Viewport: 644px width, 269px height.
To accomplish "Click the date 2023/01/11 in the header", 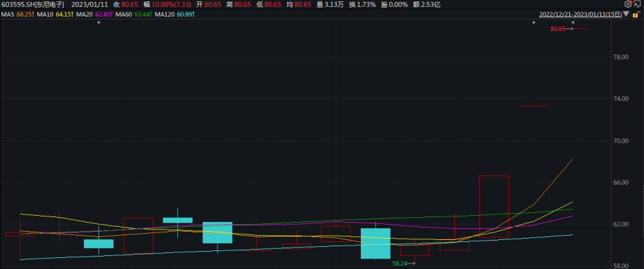I will tap(89, 5).
